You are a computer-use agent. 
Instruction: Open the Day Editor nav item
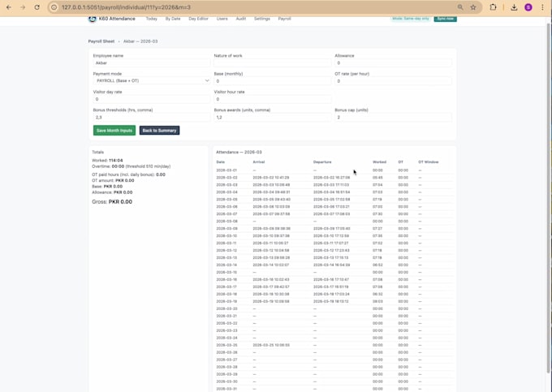198,19
